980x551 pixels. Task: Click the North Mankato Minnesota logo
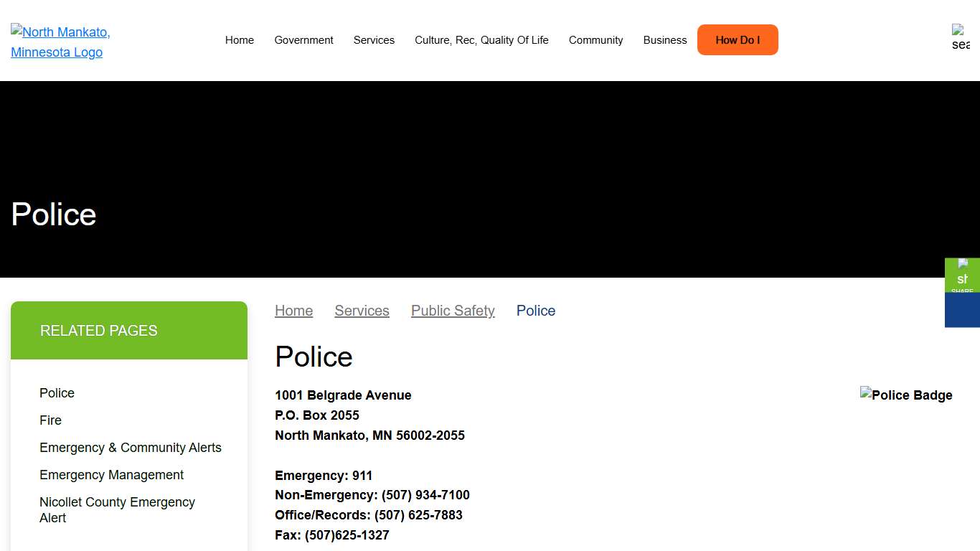click(x=60, y=42)
